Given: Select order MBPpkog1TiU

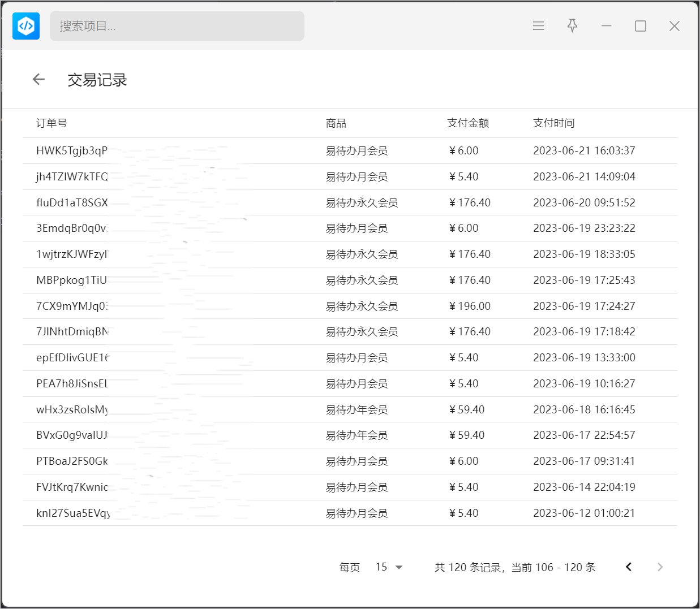Looking at the screenshot, I should (x=72, y=280).
